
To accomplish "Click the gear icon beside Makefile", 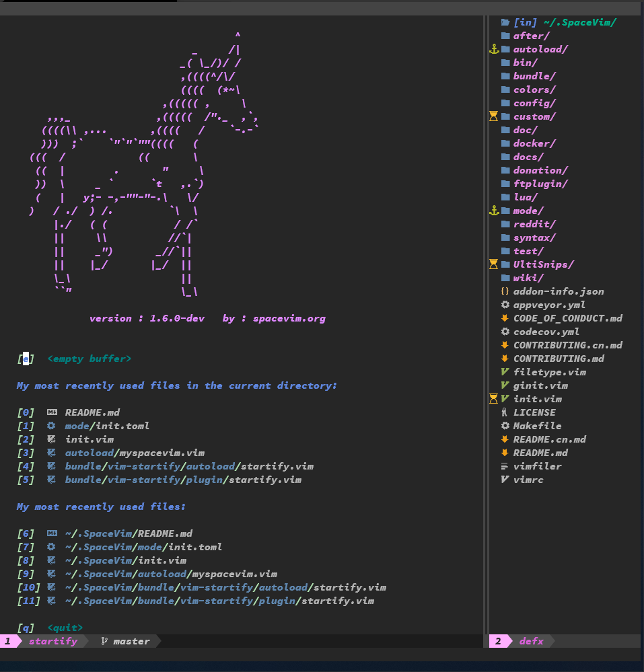I will (505, 426).
